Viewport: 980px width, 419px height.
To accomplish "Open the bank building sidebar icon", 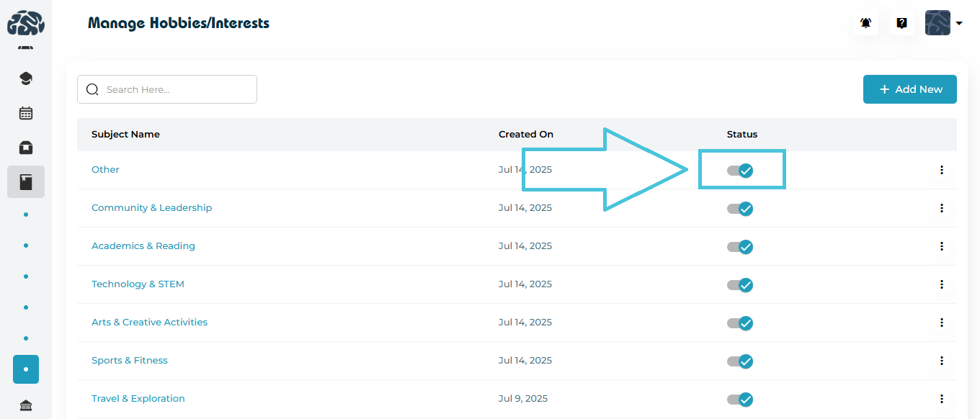I will coord(26,406).
